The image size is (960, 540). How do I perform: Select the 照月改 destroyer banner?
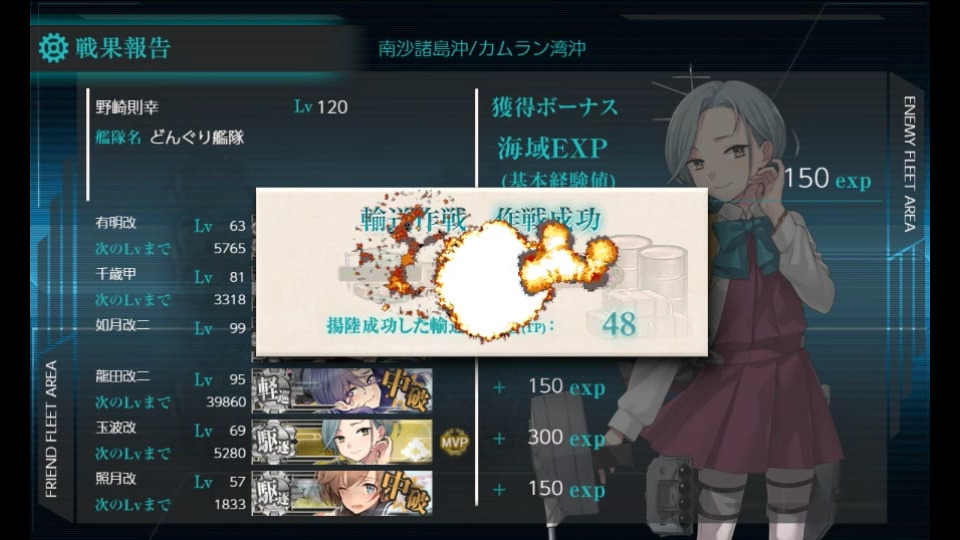342,493
